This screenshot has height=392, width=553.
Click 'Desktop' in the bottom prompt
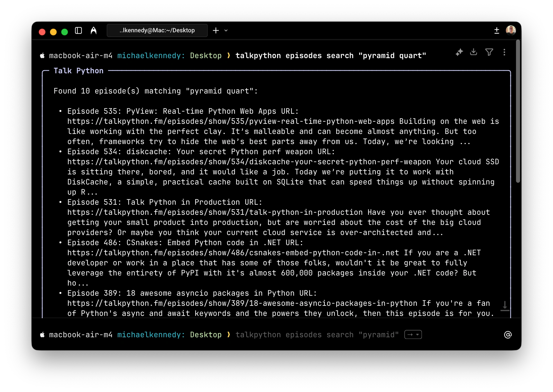[206, 335]
